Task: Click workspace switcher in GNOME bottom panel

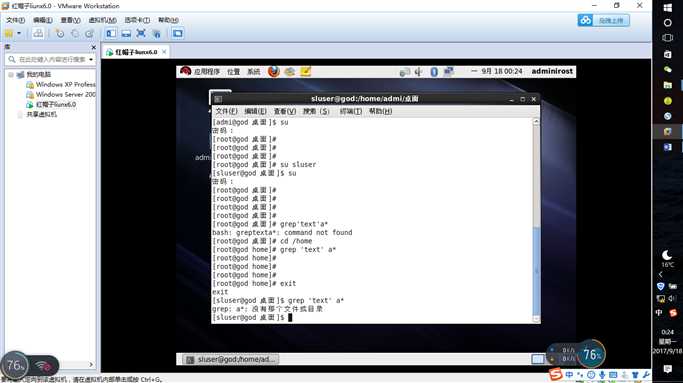Action: (x=538, y=359)
